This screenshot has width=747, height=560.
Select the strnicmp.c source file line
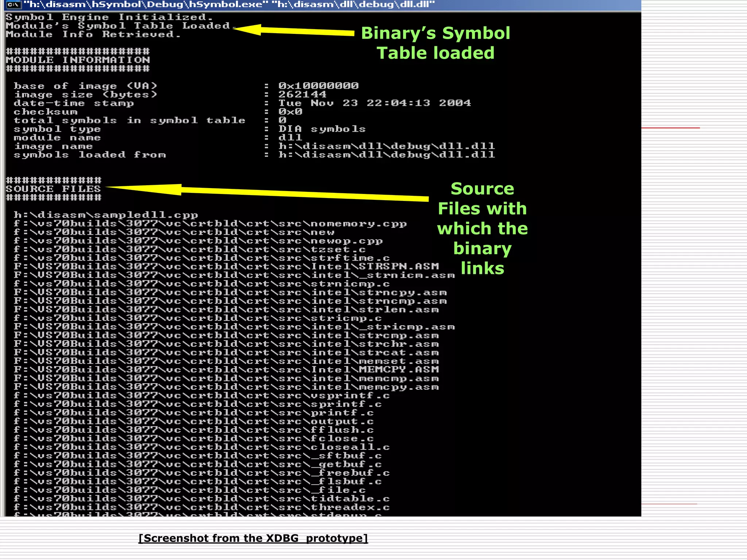coord(202,284)
